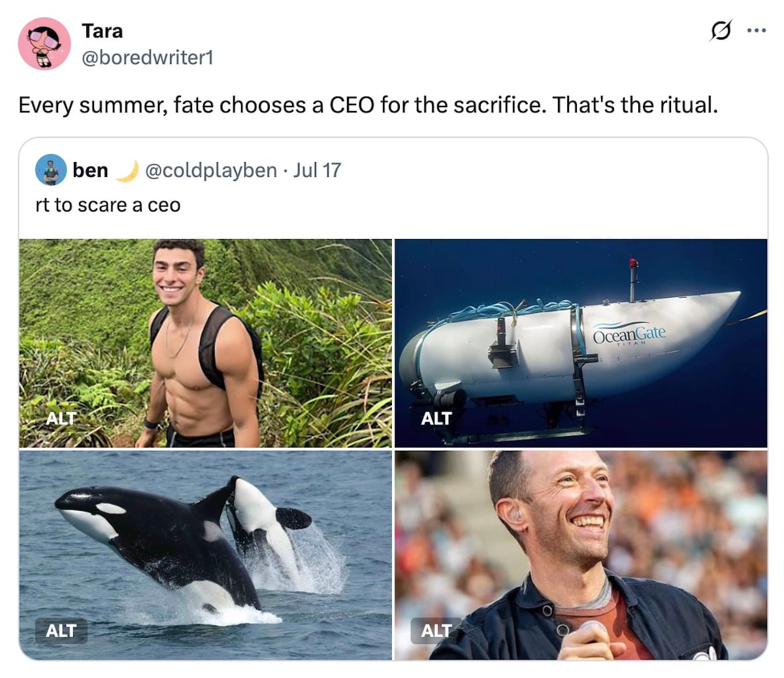Viewport: 784px width, 678px height.
Task: Open the Grok slashed-circle icon
Action: (x=720, y=31)
